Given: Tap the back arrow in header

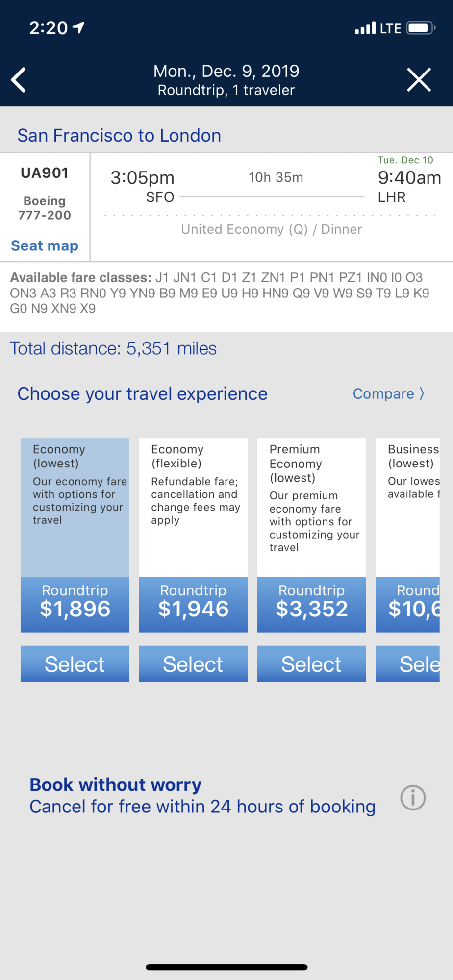Looking at the screenshot, I should coord(19,80).
